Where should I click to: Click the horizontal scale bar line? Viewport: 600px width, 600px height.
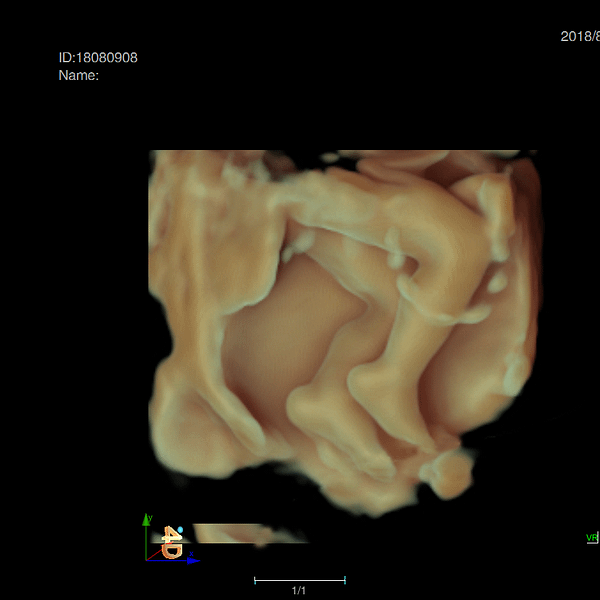coord(300,580)
